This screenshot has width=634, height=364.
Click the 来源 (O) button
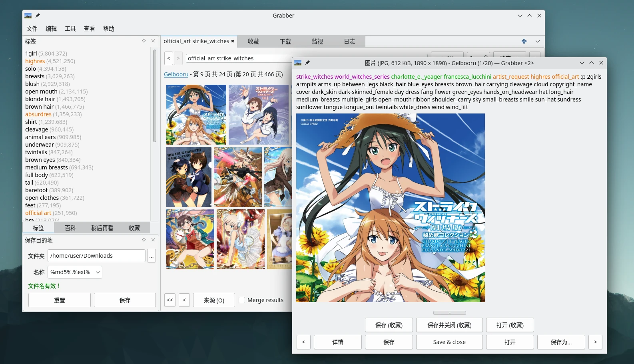[214, 300]
